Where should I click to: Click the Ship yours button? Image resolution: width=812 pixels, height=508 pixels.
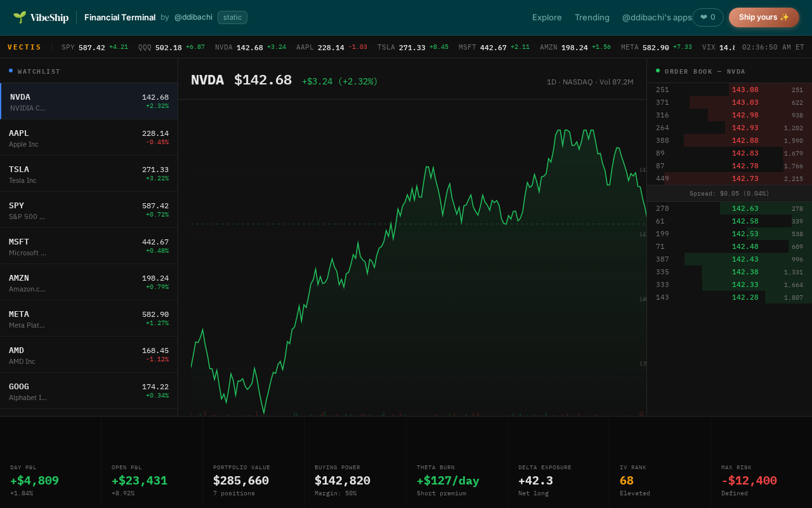(764, 17)
